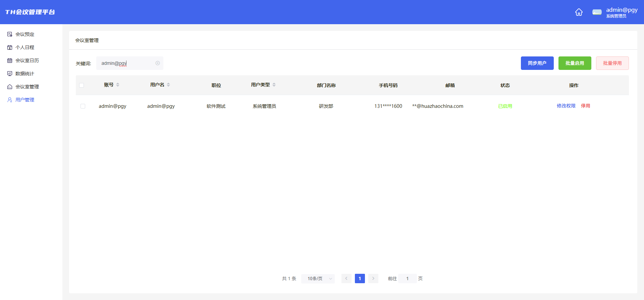Screen dimensions: 644x300
Task: Click the 会议室日历 sidebar icon
Action: coord(10,60)
